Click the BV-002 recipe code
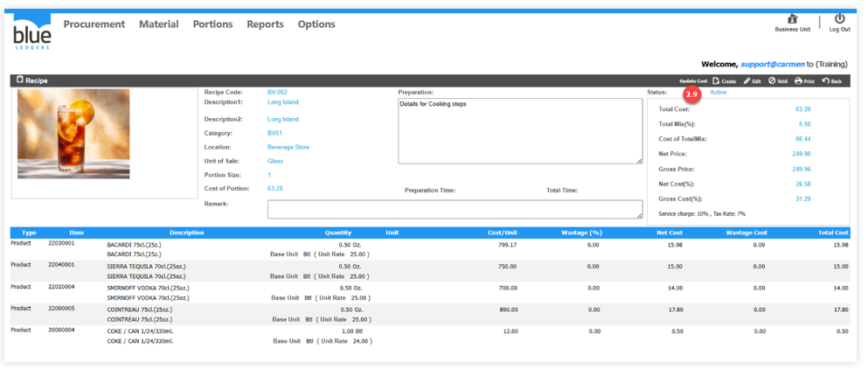This screenshot has height=369, width=868. coord(277,92)
